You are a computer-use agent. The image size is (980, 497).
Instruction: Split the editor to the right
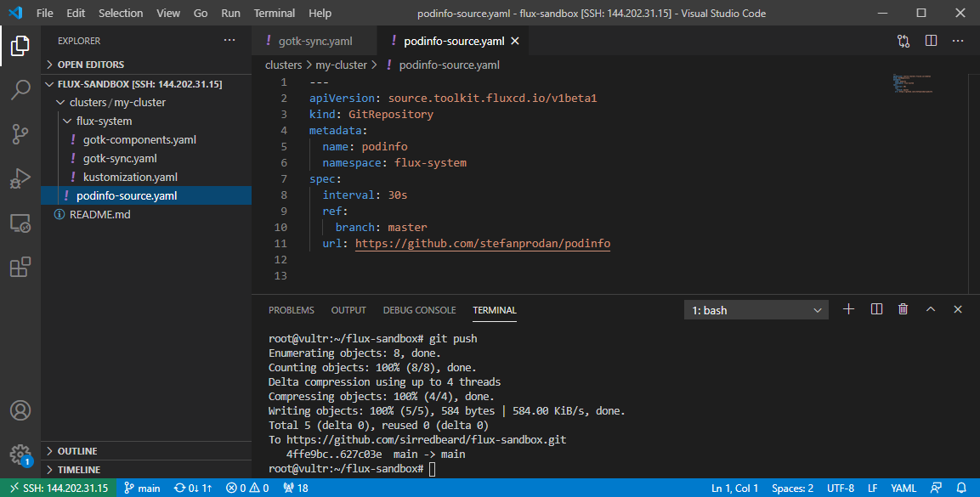[x=931, y=41]
